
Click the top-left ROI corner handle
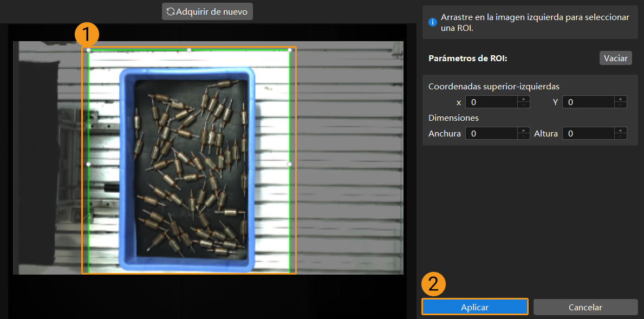(89, 50)
